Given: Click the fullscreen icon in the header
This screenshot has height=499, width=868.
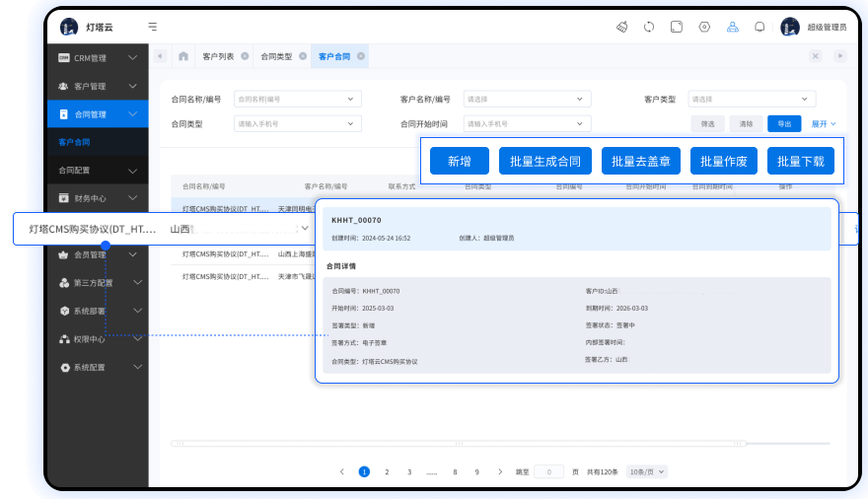Looking at the screenshot, I should tap(677, 27).
